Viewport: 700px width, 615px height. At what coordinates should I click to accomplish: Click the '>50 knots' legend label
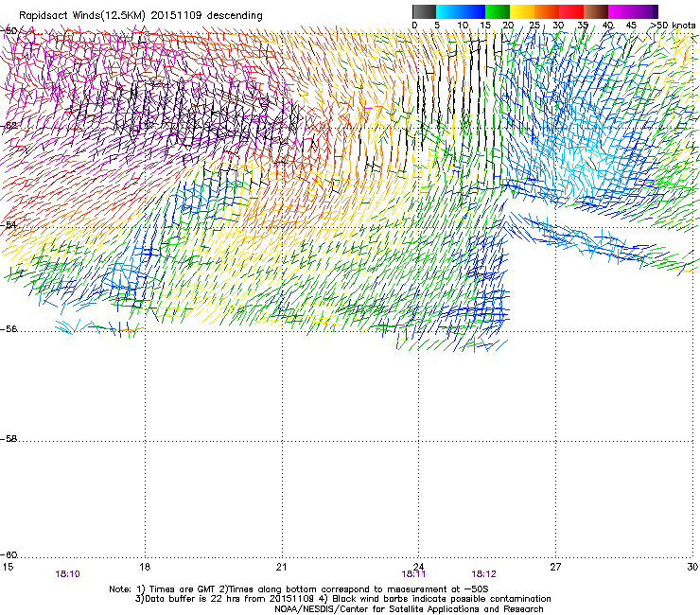[673, 26]
